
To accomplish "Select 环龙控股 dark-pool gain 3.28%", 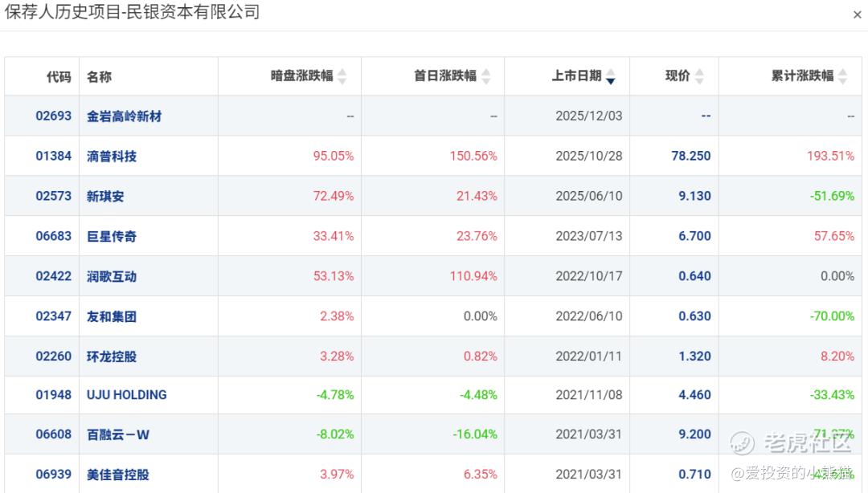I will pyautogui.click(x=337, y=357).
